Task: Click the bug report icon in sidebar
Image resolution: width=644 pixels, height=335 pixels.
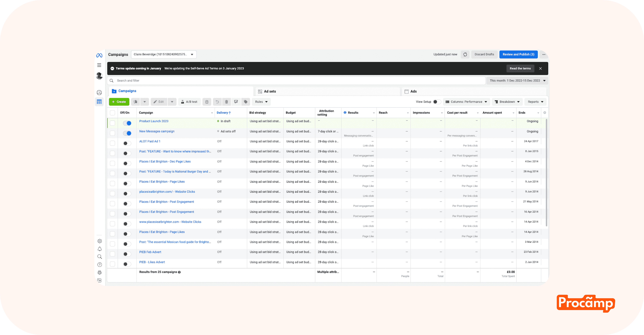Action: coord(99,272)
